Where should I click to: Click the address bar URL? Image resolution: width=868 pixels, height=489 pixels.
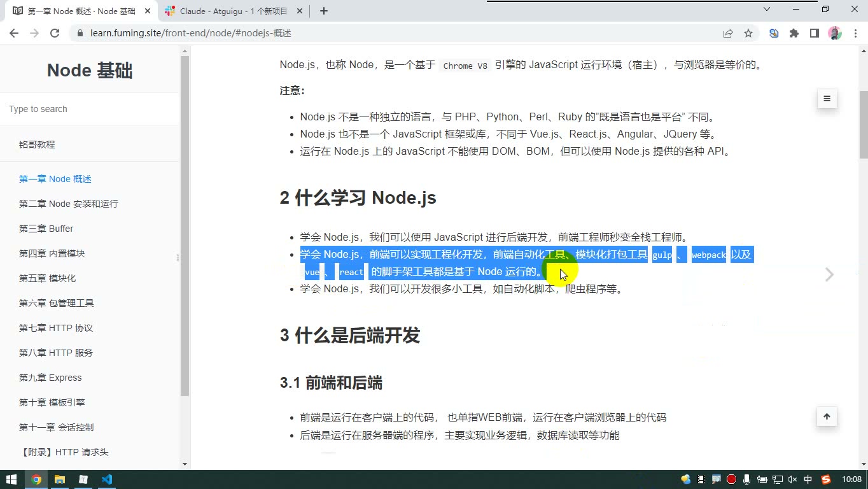[190, 33]
